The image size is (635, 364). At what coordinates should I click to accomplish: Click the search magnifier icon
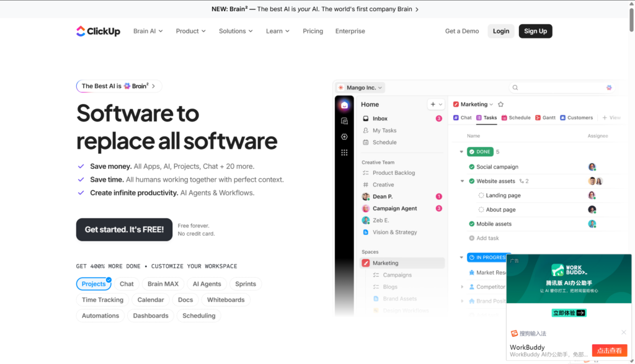pyautogui.click(x=515, y=87)
